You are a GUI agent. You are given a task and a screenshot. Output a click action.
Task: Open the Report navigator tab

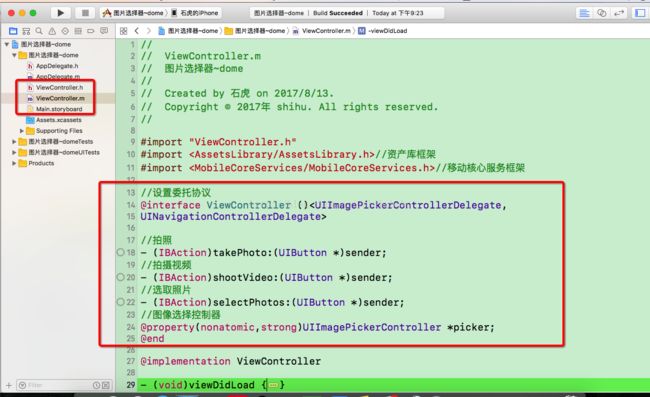[104, 31]
